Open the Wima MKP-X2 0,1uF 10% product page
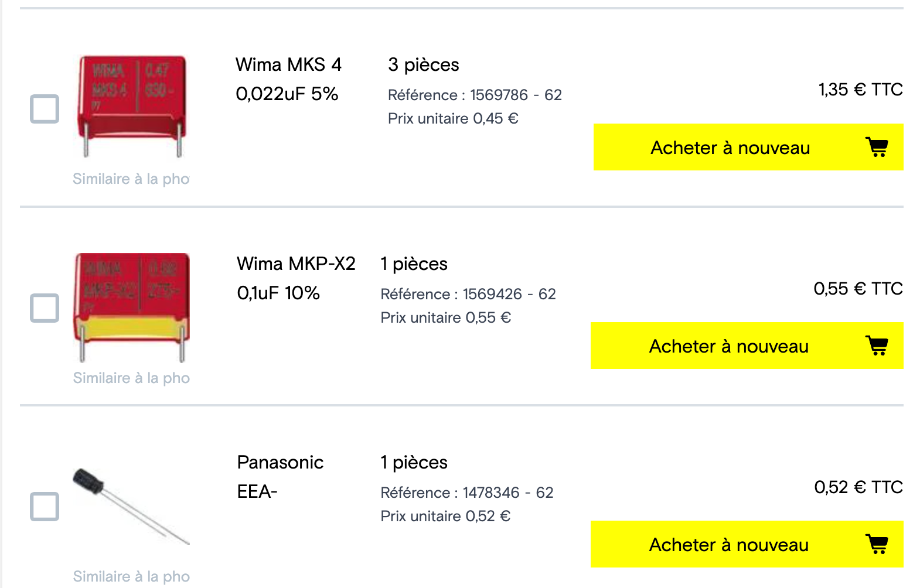This screenshot has height=588, width=920. [x=296, y=278]
